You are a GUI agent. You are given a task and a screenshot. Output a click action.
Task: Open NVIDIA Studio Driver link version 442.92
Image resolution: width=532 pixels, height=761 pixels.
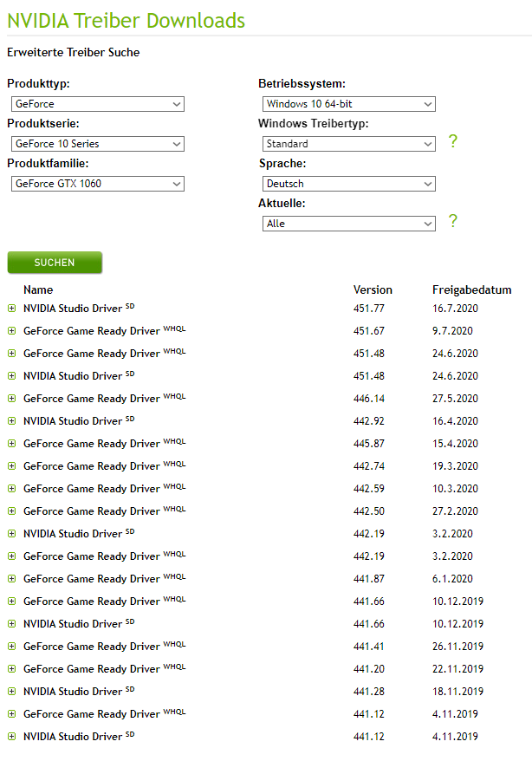click(x=73, y=421)
